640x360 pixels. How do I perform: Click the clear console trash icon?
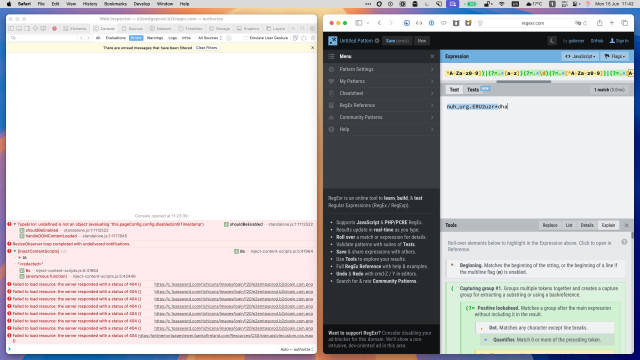point(313,38)
